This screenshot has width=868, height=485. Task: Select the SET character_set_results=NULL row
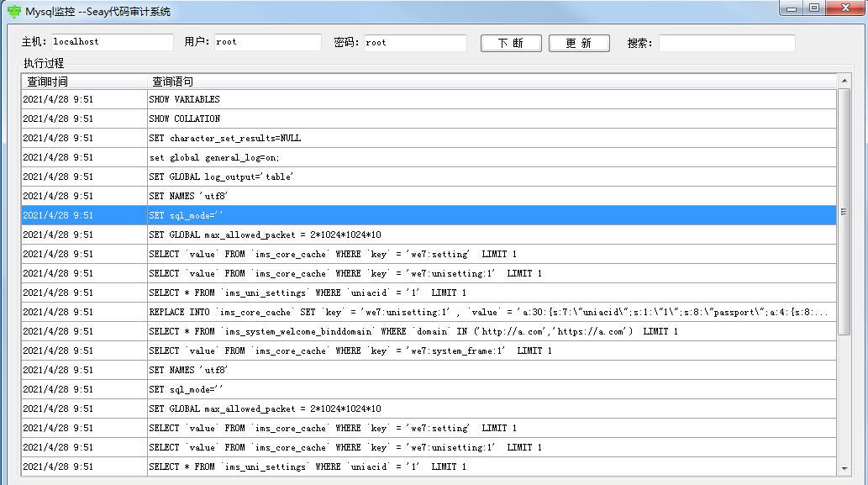click(x=429, y=138)
